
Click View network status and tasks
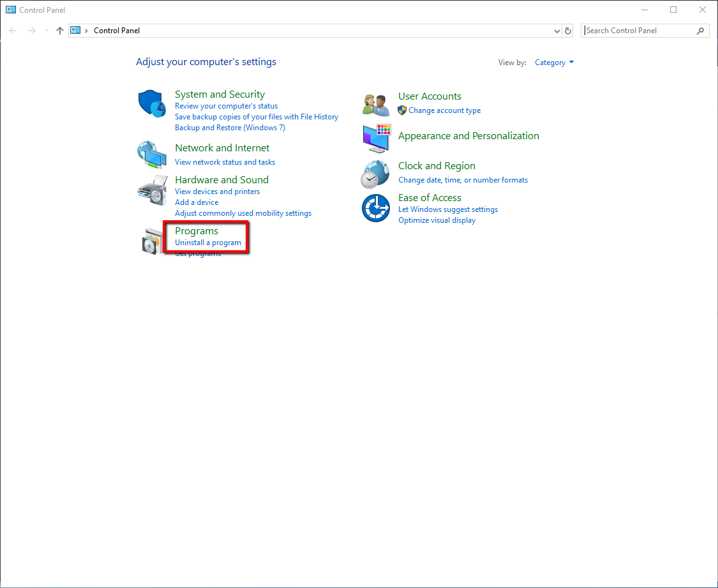225,162
